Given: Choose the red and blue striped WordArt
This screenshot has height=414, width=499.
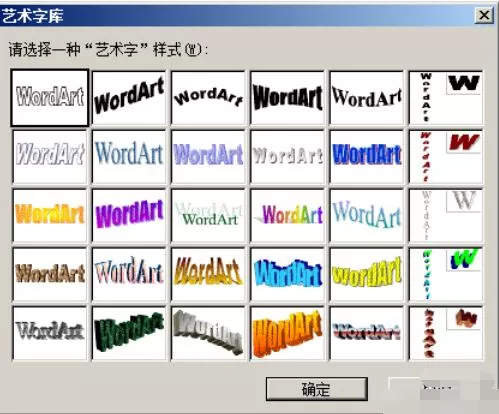Looking at the screenshot, I should pyautogui.click(x=367, y=333).
